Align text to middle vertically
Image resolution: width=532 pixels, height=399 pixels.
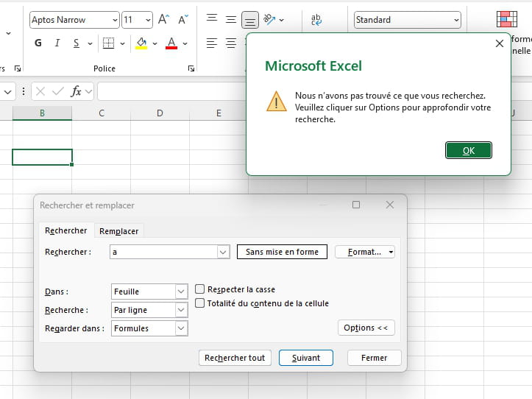pyautogui.click(x=231, y=19)
